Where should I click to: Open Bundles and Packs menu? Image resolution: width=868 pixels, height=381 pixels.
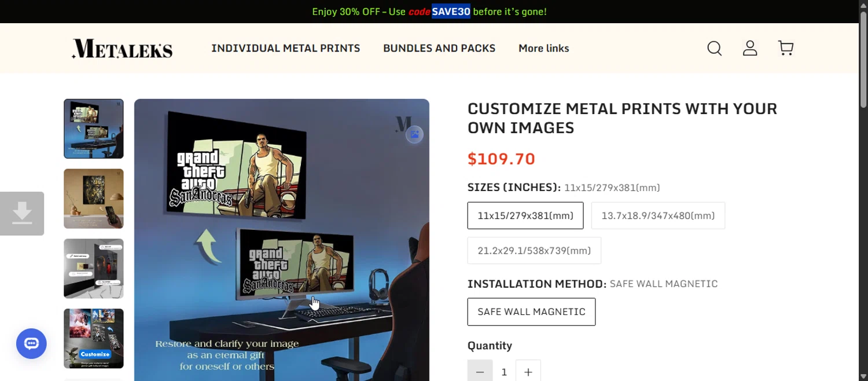(x=439, y=48)
